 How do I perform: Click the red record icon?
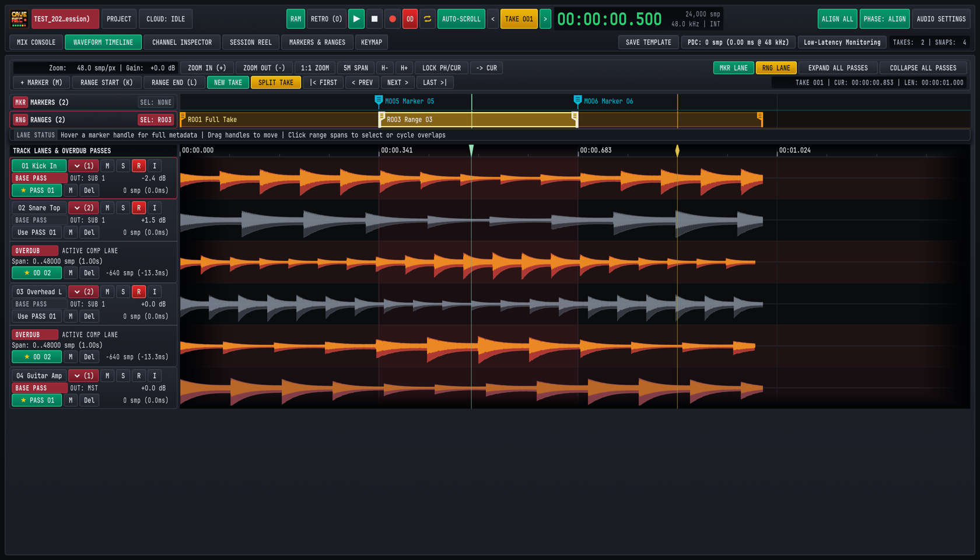pos(393,19)
